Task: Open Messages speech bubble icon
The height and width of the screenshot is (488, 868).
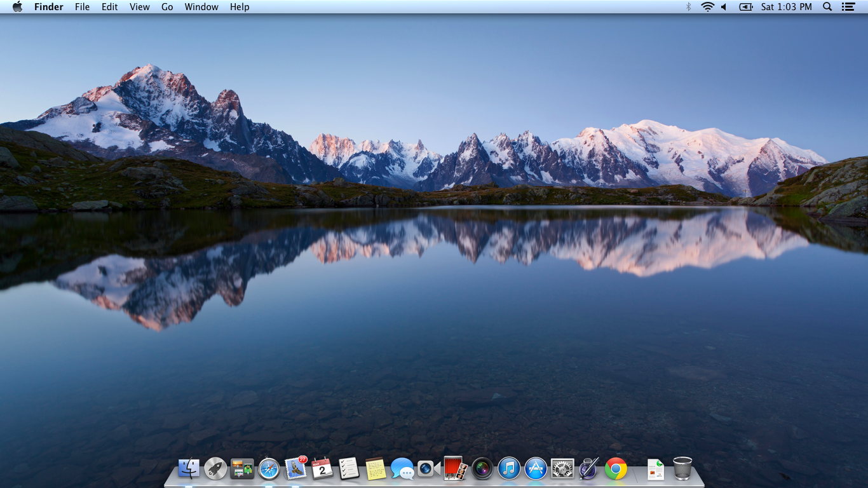Action: tap(402, 469)
